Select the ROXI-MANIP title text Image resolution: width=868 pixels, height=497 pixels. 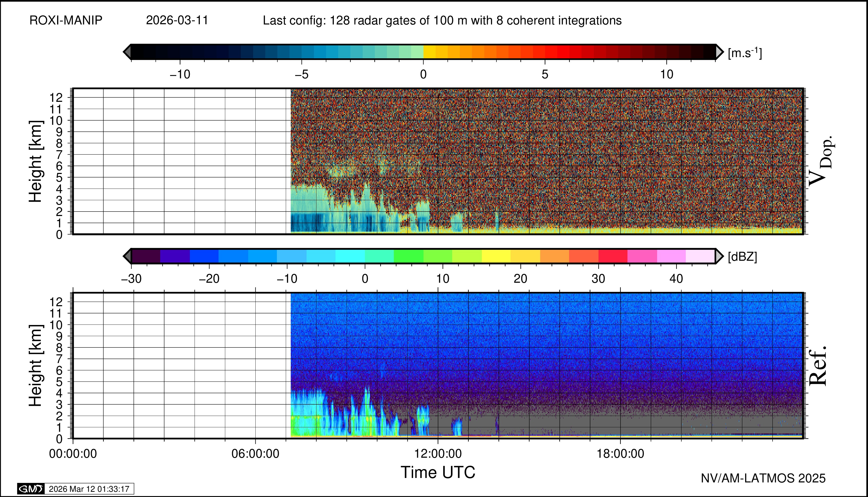pyautogui.click(x=66, y=21)
